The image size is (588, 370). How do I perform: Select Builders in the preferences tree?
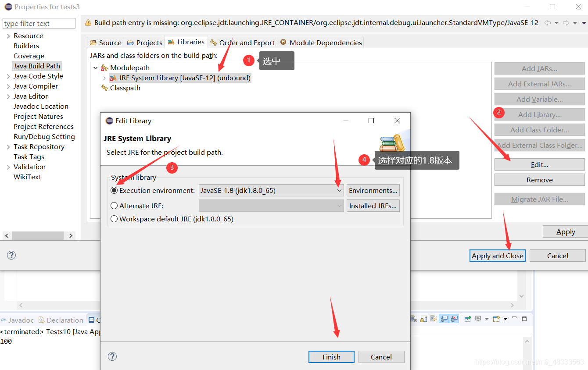tap(26, 46)
